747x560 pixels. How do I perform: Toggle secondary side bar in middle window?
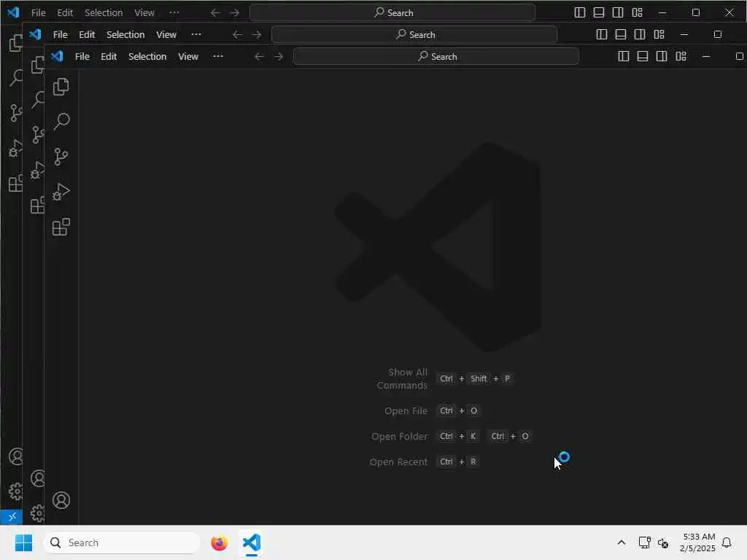point(639,34)
